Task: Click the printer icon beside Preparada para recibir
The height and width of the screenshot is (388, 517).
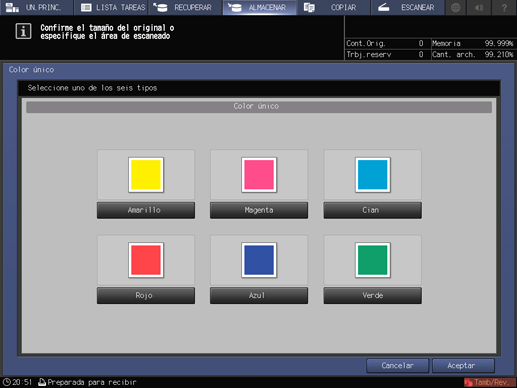Action: click(x=42, y=382)
